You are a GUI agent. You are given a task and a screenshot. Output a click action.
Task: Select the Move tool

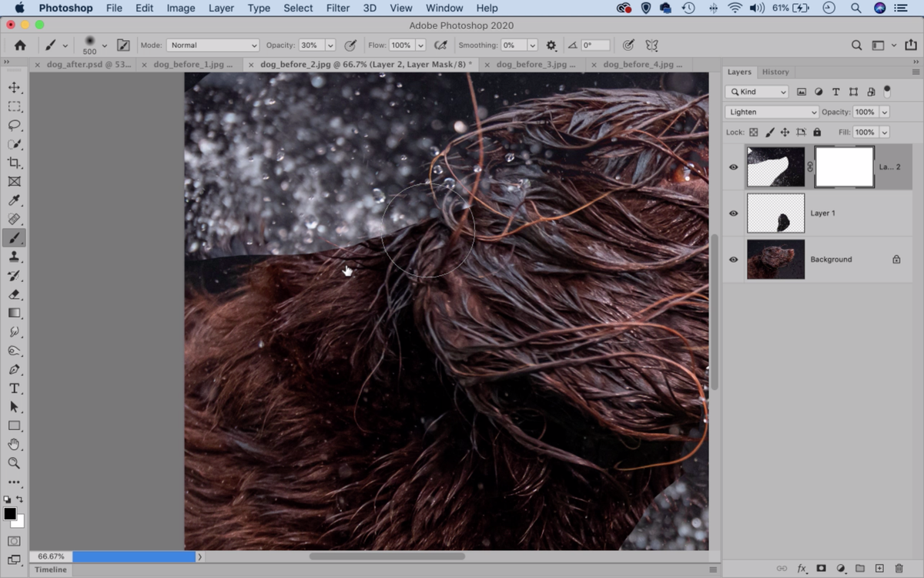15,87
